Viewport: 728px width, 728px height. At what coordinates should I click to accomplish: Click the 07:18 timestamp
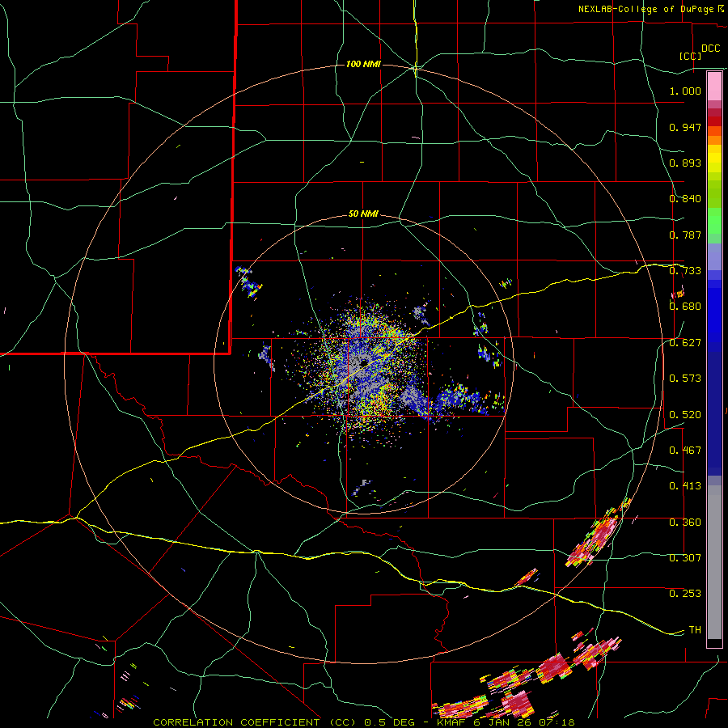[x=556, y=722]
